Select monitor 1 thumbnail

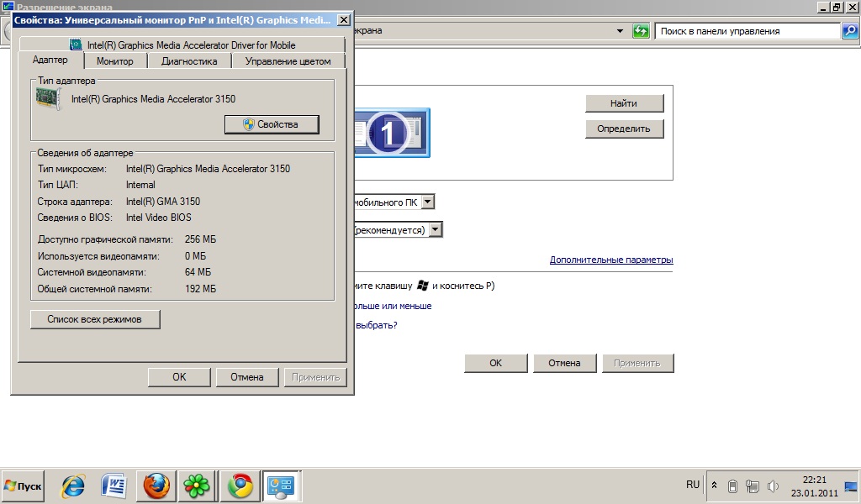(392, 133)
